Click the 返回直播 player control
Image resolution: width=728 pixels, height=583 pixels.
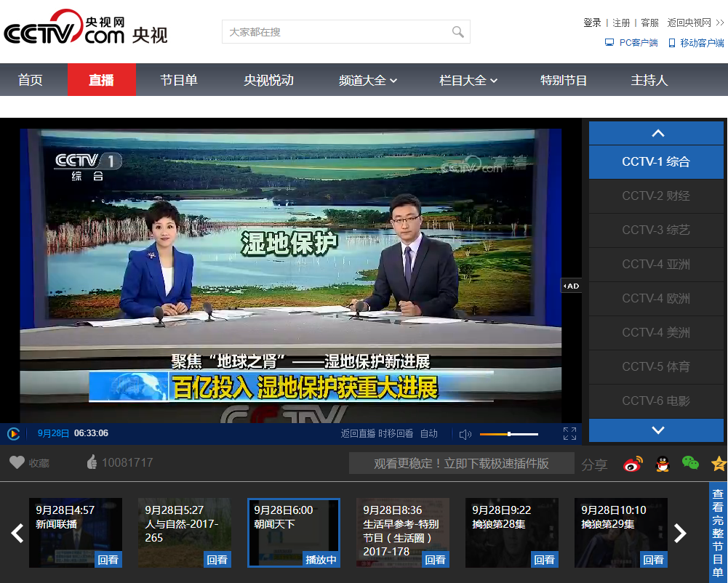click(x=358, y=433)
